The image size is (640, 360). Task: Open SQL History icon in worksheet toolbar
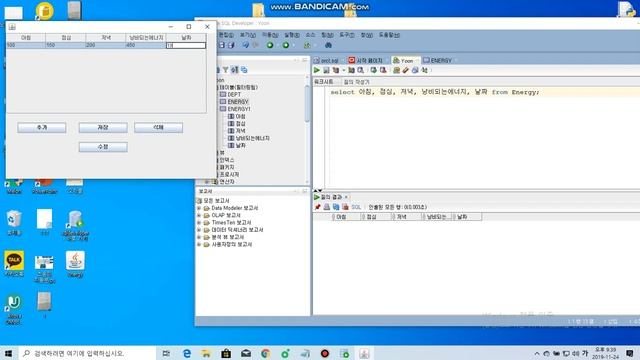coord(415,70)
